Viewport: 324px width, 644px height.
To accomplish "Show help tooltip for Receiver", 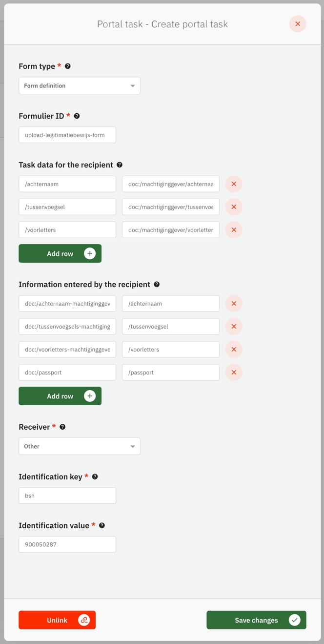I will pos(62,427).
